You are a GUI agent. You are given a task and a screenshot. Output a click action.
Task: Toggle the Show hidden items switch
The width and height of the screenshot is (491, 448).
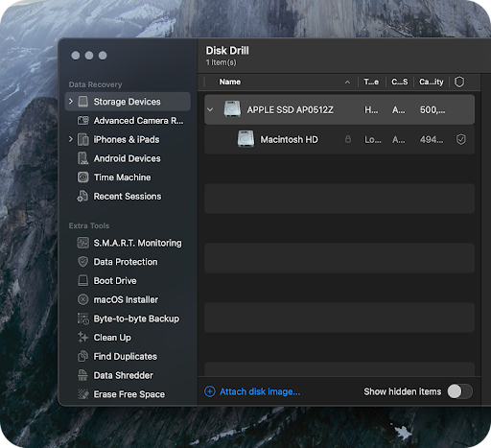[x=460, y=391]
